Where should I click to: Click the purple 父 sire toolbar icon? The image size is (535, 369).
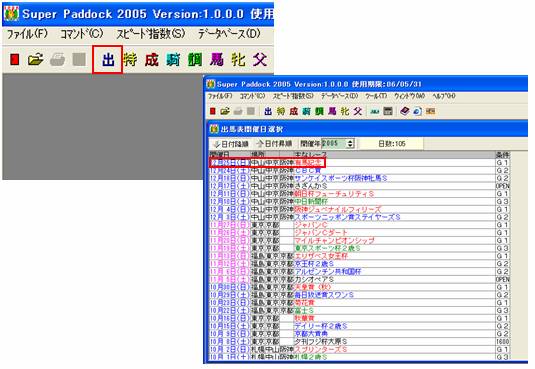260,60
